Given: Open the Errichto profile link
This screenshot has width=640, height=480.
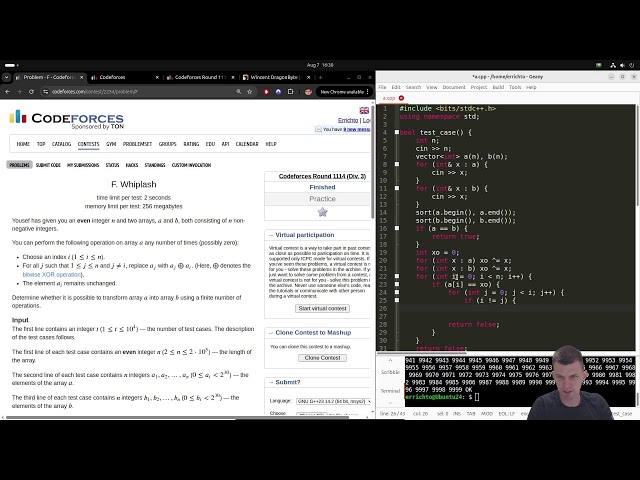Looking at the screenshot, I should [x=348, y=120].
